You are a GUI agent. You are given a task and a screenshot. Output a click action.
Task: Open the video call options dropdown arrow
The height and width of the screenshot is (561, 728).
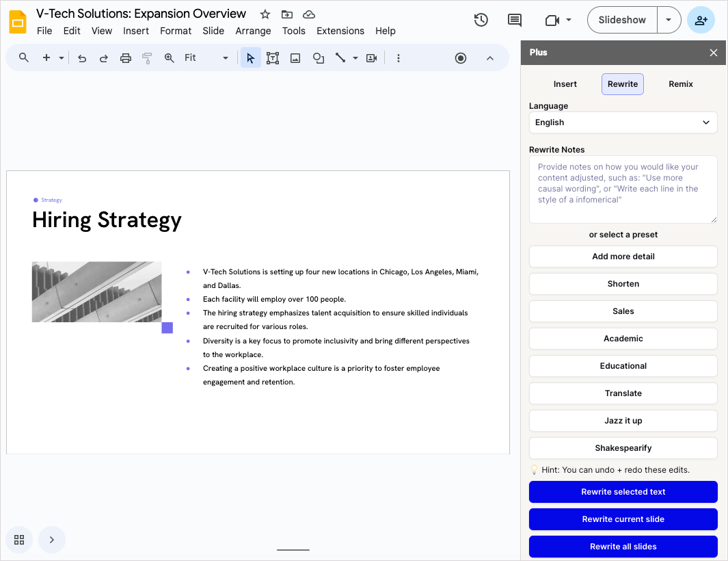tap(569, 20)
